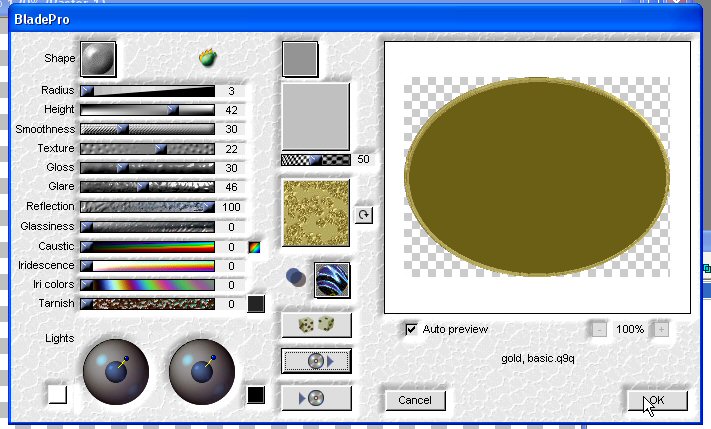Adjust the Radius slider
Viewport: 711px width, 429px height.
pyautogui.click(x=147, y=91)
